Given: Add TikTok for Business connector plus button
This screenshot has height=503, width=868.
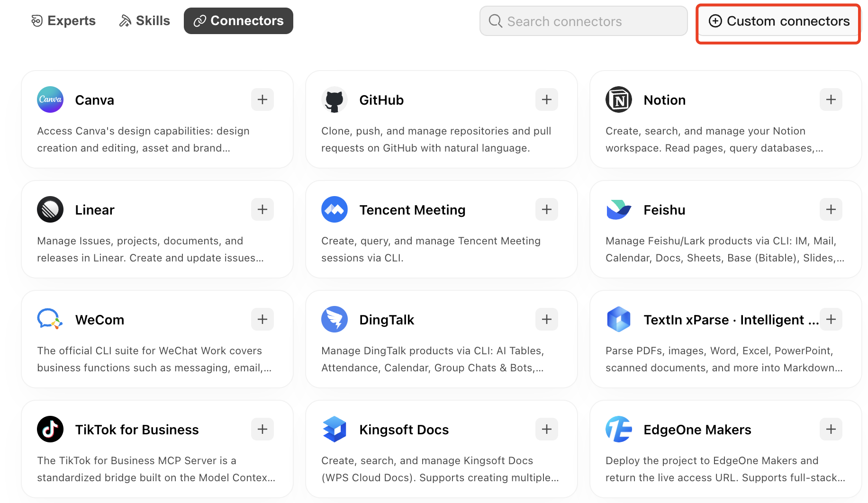Looking at the screenshot, I should pos(262,429).
